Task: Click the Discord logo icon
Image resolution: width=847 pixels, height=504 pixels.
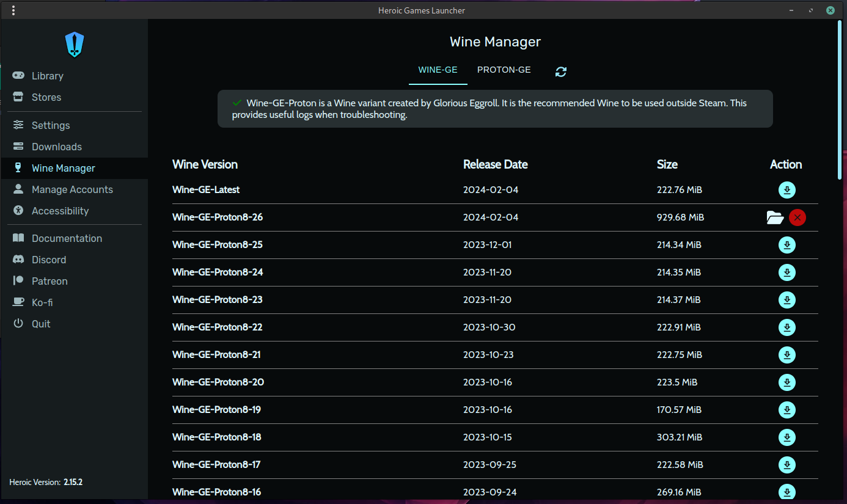Action: click(x=19, y=260)
